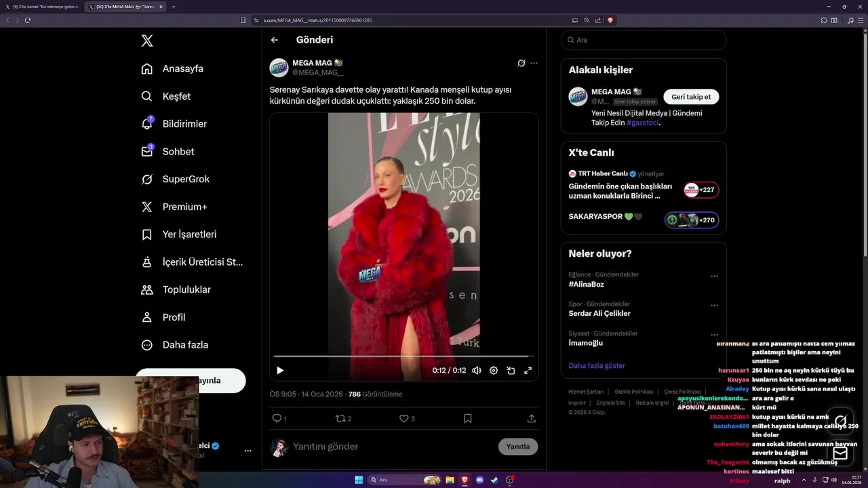The height and width of the screenshot is (488, 868).
Task: Open MEGA MAG profile from post avatar
Action: pos(279,68)
